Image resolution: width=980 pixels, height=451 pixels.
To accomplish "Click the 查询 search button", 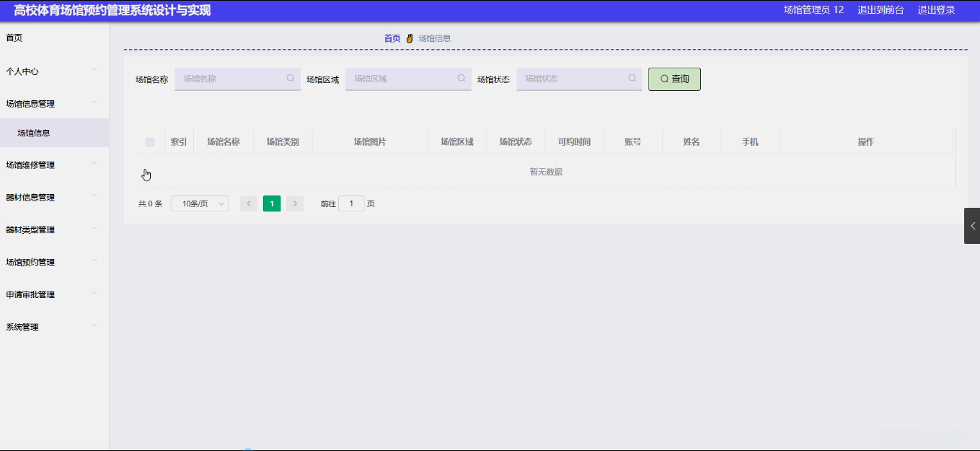I will (x=674, y=79).
